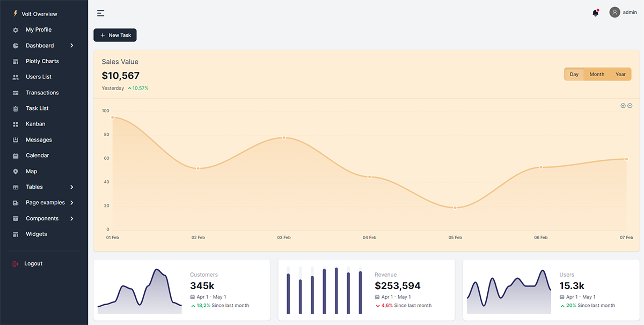
Task: Switch sales chart to Month view
Action: [x=597, y=75]
